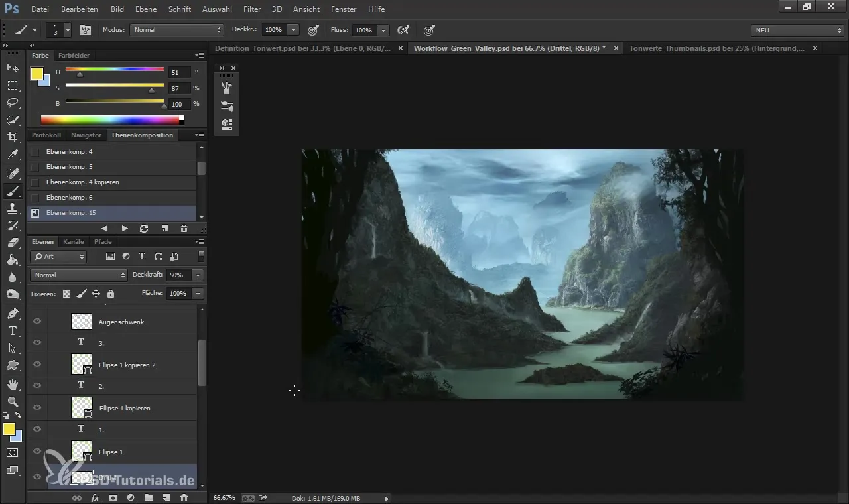
Task: Select the Paint Bucket tool
Action: tap(12, 260)
